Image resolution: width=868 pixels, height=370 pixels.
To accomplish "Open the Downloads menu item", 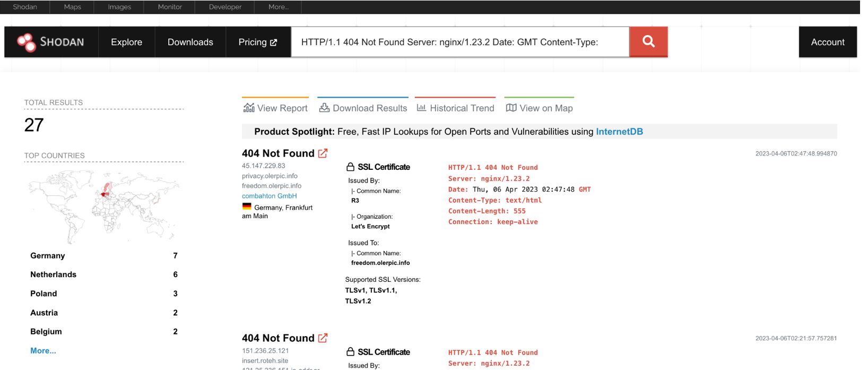I will (x=190, y=42).
